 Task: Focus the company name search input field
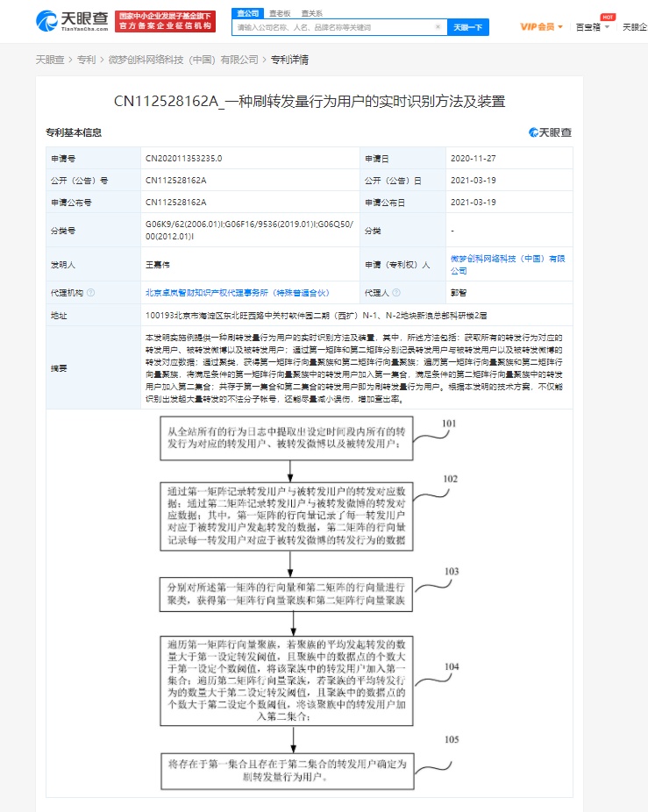tap(335, 27)
